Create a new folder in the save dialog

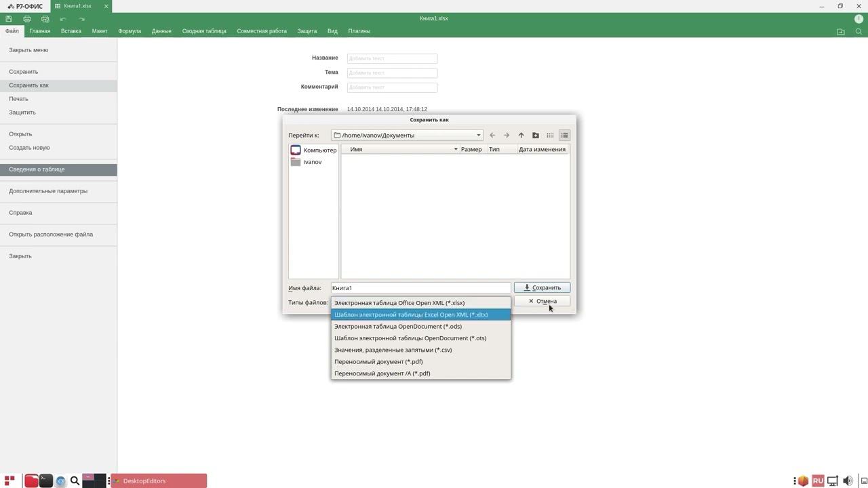coord(536,135)
